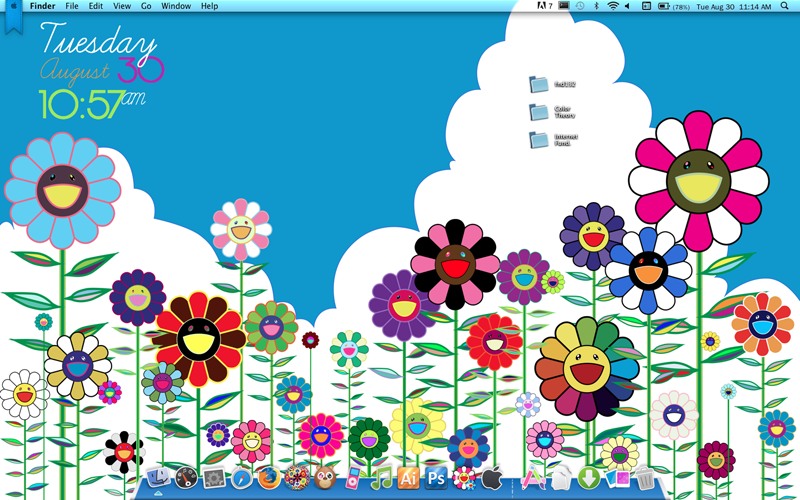
Task: Open the topmost desktop folder above Color Theory
Action: 553,84
